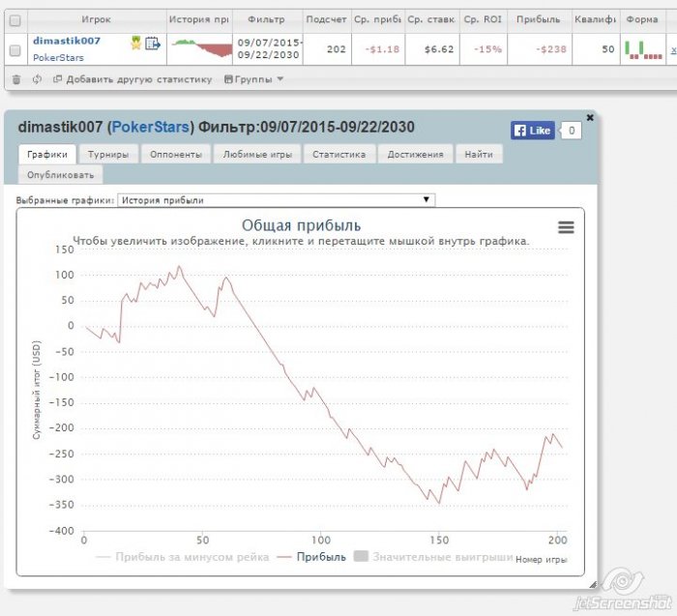The image size is (677, 616).
Task: Click the Facebook Like button
Action: 532,131
